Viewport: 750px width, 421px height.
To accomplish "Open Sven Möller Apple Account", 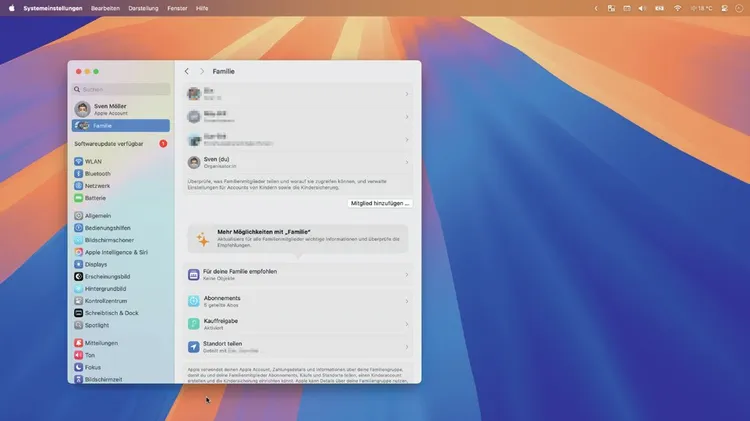I will tap(121, 109).
